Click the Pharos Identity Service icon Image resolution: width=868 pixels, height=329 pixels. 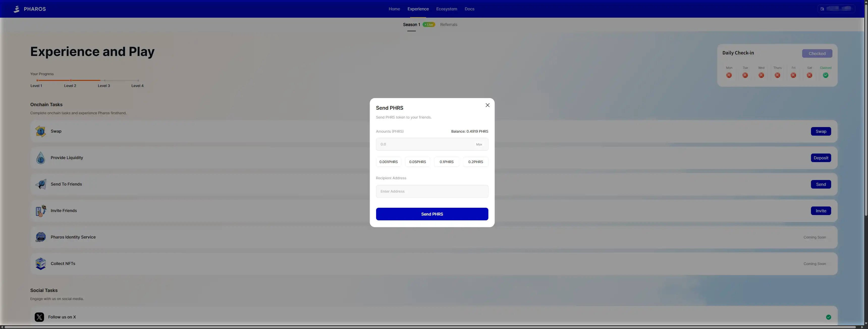point(40,237)
